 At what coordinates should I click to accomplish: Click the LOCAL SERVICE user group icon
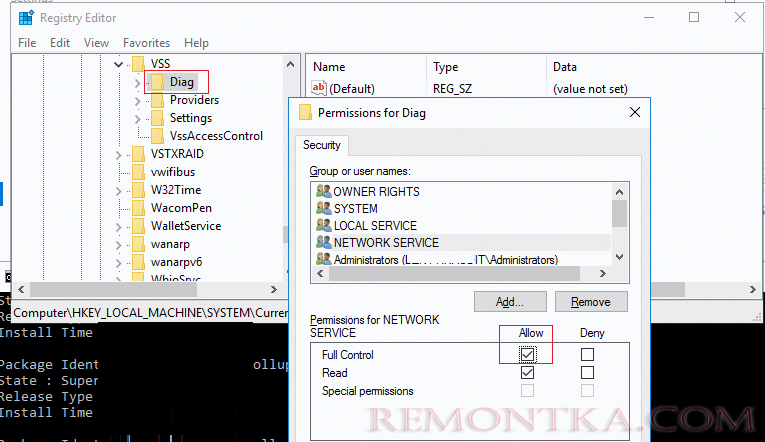pyautogui.click(x=323, y=225)
